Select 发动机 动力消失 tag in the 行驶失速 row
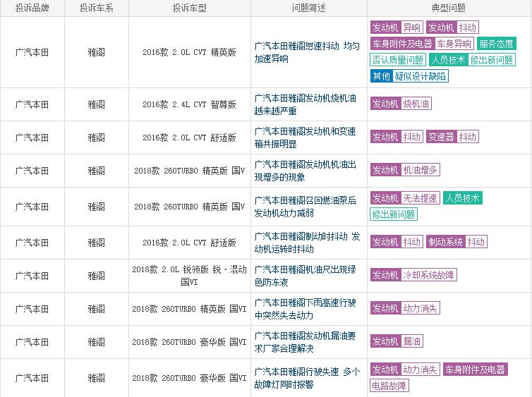532x397 pixels. [x=405, y=369]
